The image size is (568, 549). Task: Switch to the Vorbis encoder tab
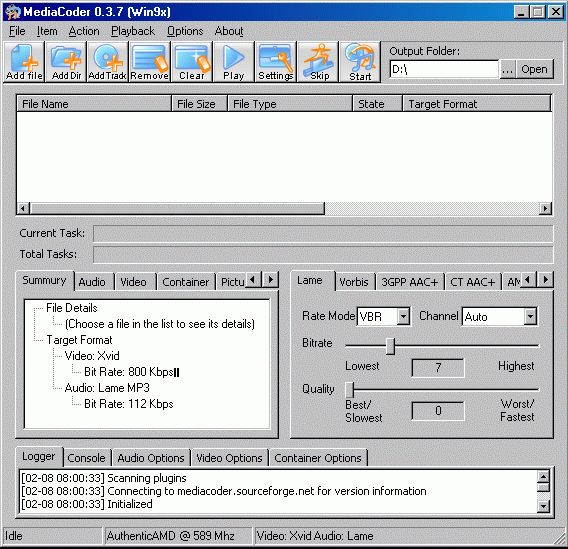point(354,282)
